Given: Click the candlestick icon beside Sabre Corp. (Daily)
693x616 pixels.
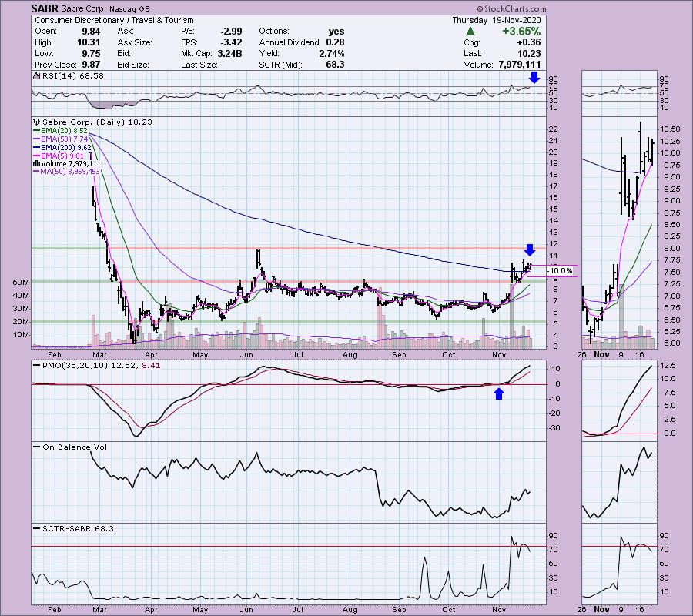Looking at the screenshot, I should (x=37, y=122).
